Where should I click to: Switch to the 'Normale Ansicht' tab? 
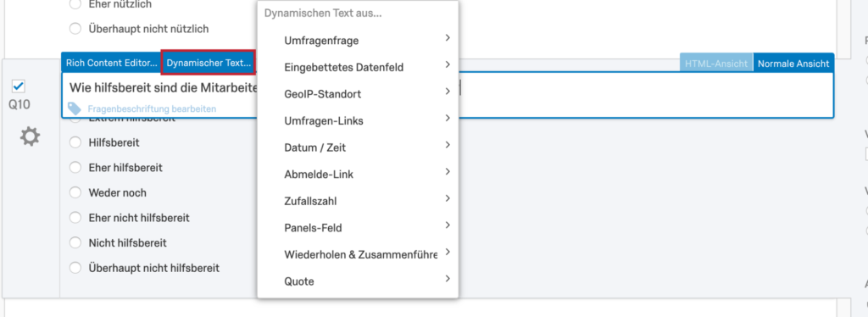point(793,64)
